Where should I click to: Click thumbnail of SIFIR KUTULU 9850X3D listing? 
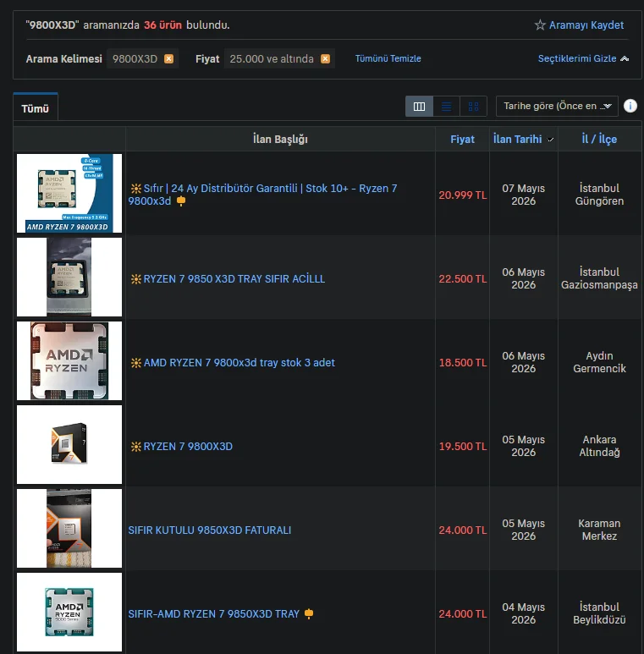(69, 529)
